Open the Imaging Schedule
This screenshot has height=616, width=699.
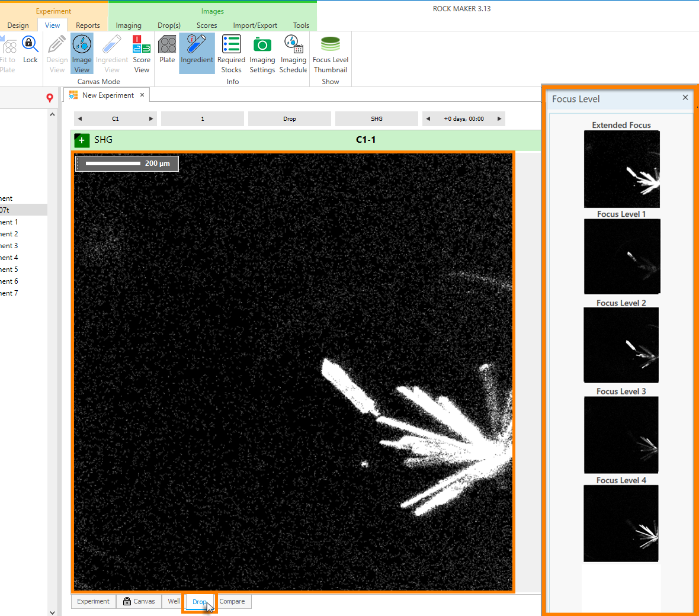(x=293, y=53)
